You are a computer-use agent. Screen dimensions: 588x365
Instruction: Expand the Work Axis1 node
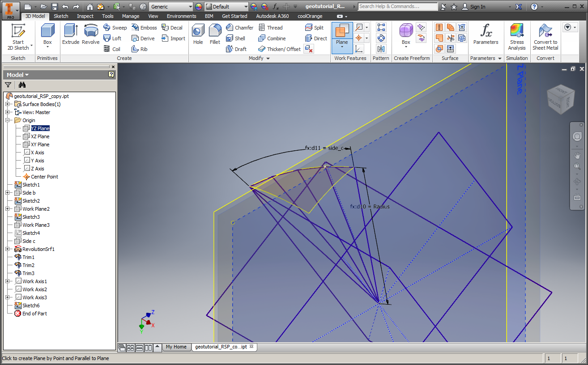[8, 281]
